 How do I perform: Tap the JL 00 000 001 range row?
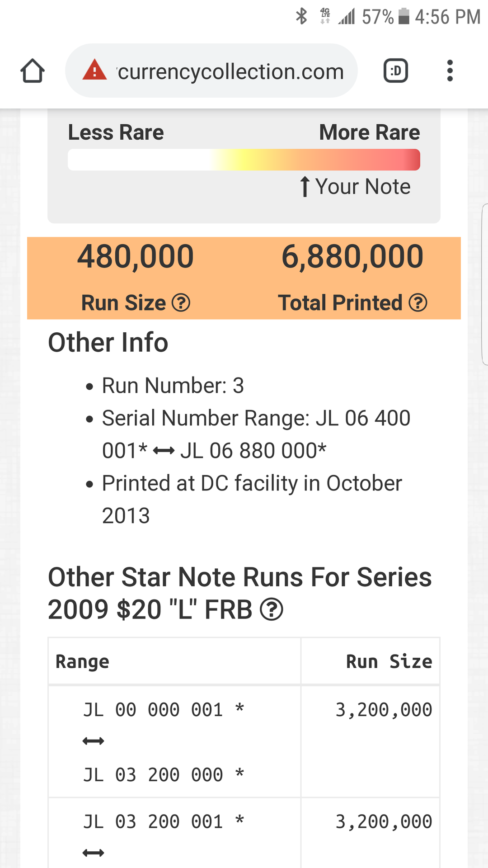pyautogui.click(x=164, y=741)
